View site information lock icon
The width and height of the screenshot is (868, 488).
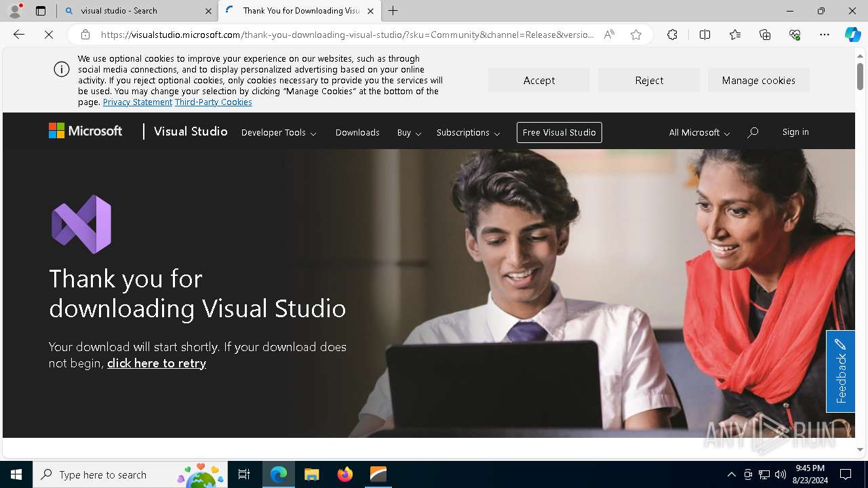point(85,35)
